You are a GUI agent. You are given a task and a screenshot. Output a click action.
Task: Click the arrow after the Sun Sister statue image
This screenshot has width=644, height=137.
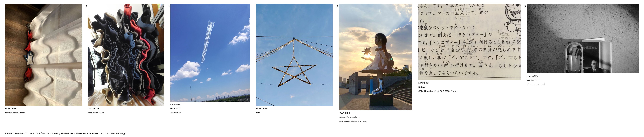point(416,6)
